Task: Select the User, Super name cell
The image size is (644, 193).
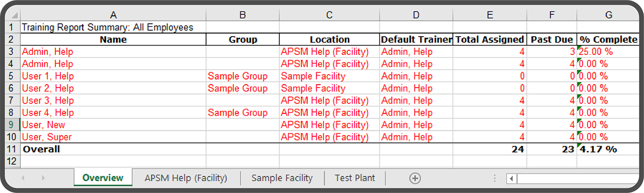Action: (x=113, y=137)
